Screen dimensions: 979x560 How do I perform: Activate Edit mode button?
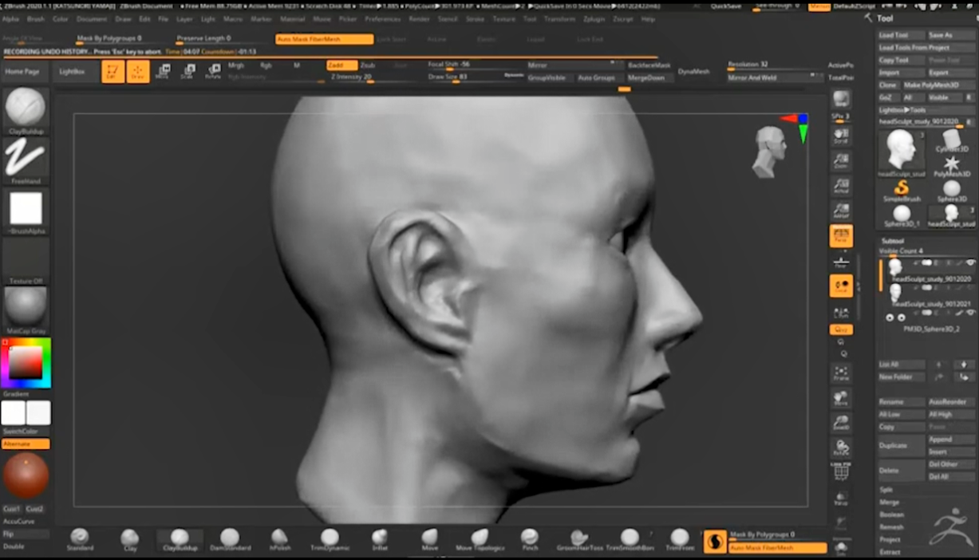[113, 72]
